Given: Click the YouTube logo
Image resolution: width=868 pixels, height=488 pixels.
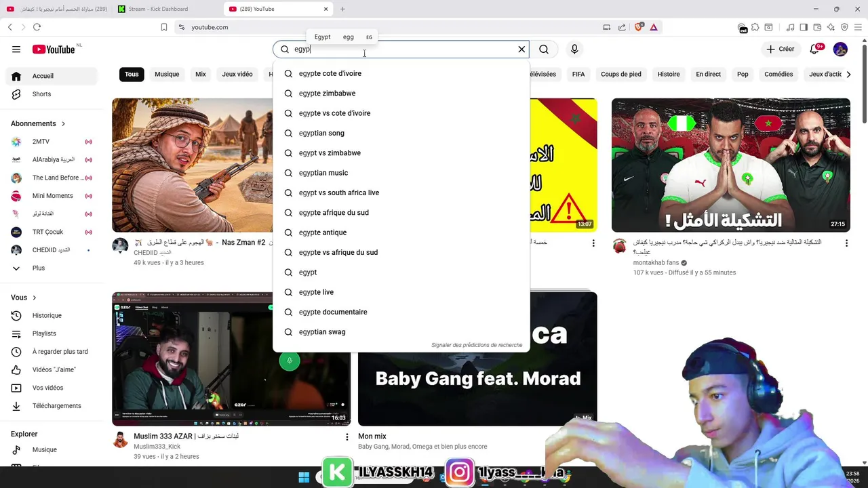Looking at the screenshot, I should pos(54,49).
